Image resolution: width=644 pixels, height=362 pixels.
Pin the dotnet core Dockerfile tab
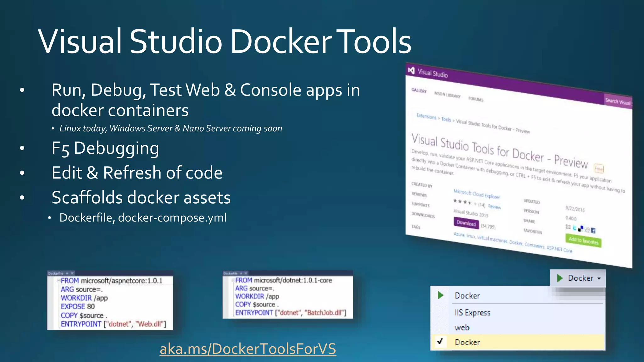[241, 273]
